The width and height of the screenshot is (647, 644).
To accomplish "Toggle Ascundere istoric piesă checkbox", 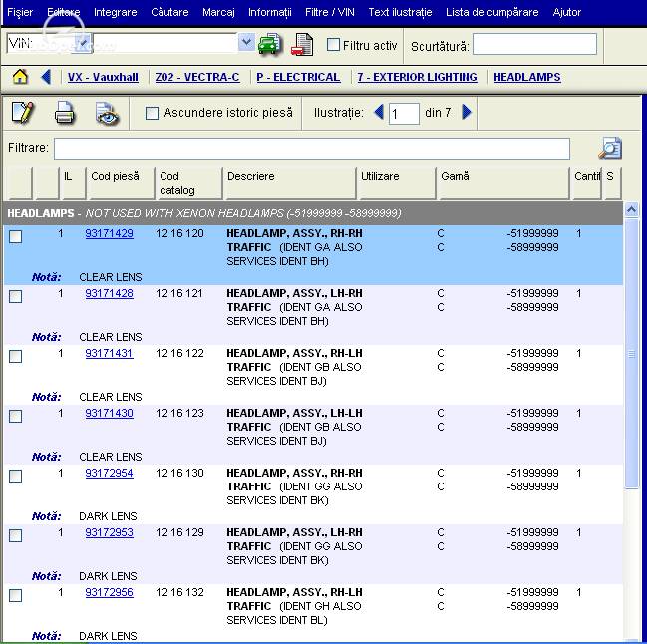I will click(x=152, y=113).
